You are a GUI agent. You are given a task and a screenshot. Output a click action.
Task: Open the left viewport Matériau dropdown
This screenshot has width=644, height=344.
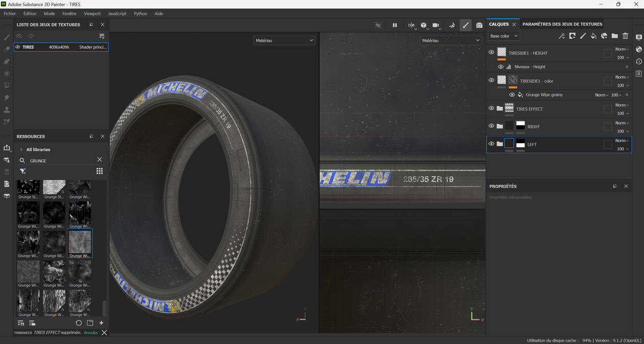coord(284,40)
